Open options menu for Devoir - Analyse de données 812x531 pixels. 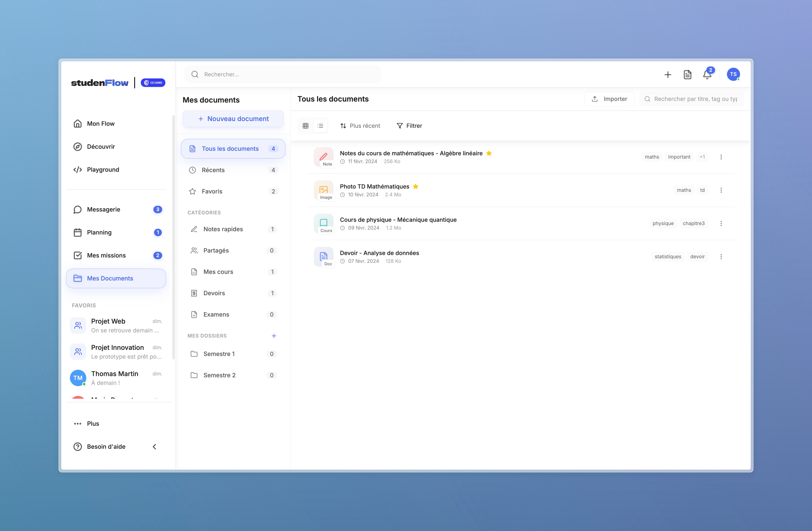[721, 256]
